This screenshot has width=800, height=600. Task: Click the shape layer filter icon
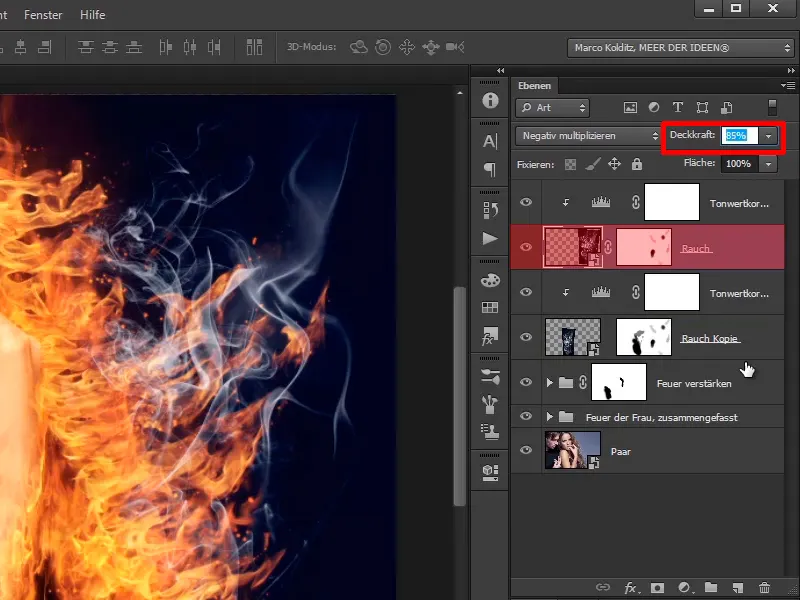tap(702, 107)
